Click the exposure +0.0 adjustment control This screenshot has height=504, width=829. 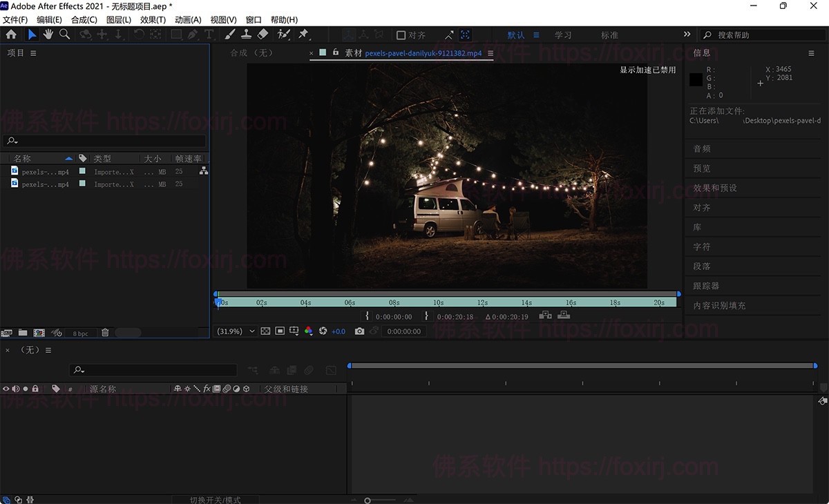click(x=338, y=331)
